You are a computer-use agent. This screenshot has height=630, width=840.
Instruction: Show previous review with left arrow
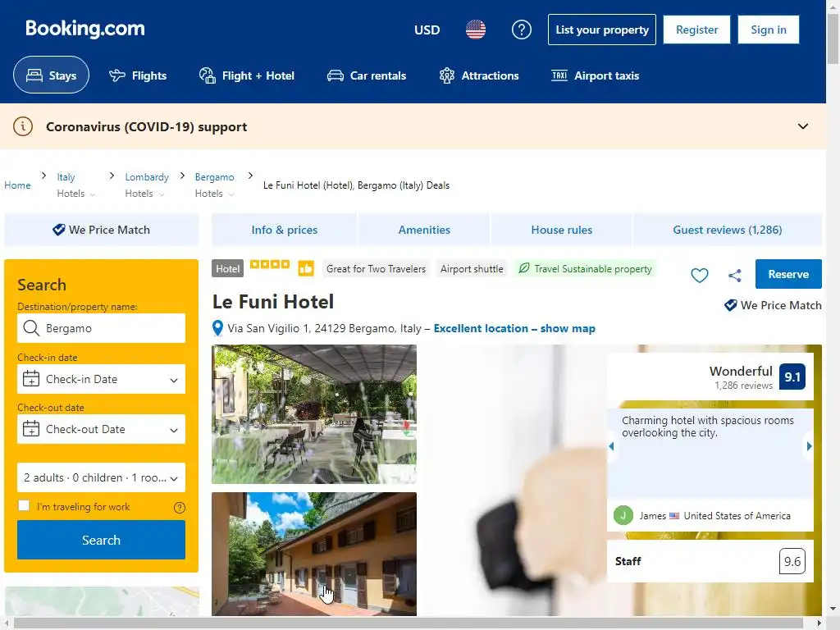[611, 446]
